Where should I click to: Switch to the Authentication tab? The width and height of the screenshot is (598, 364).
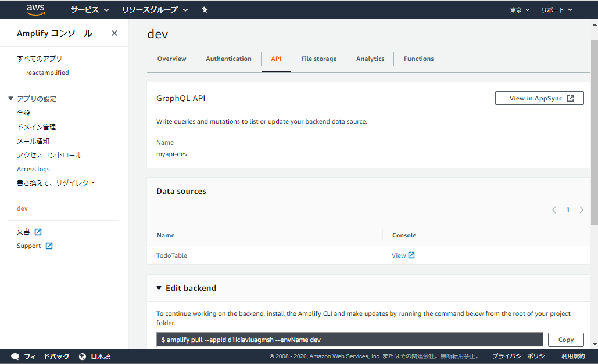tap(228, 59)
